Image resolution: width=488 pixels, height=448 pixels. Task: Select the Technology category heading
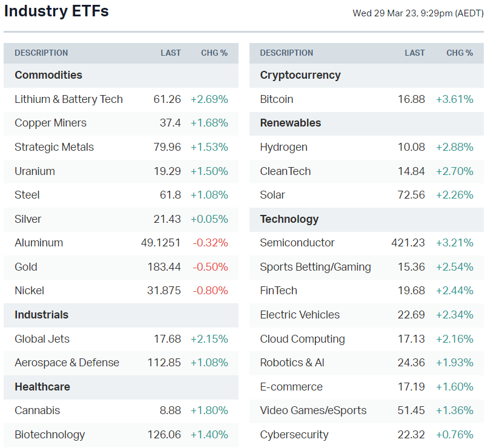click(289, 219)
